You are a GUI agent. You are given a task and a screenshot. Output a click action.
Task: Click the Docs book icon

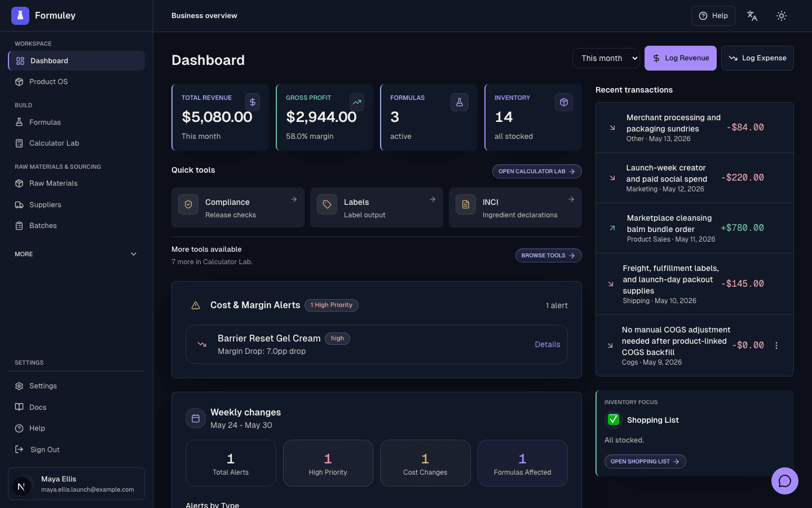pyautogui.click(x=19, y=408)
